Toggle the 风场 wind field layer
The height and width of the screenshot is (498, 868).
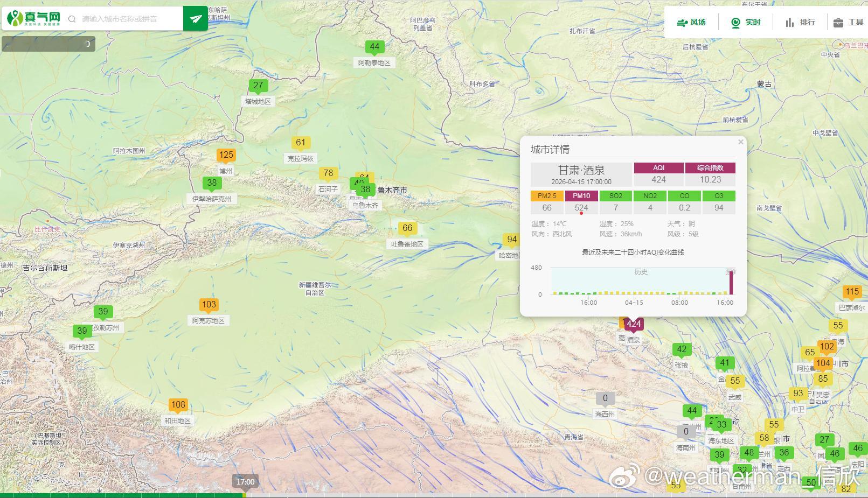(691, 22)
